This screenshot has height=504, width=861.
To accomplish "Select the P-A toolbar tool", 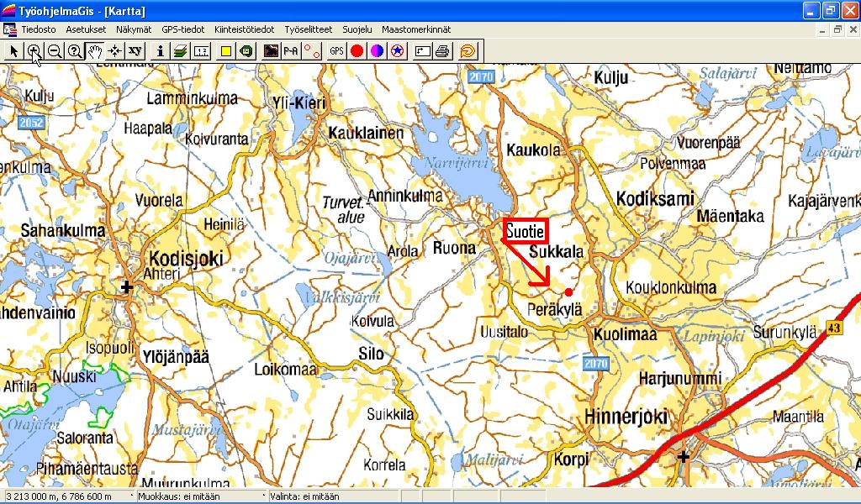I will 291,51.
